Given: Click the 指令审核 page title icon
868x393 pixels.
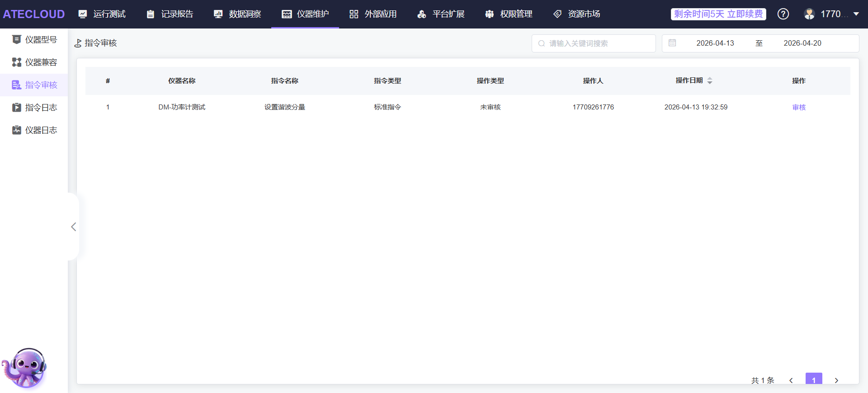Looking at the screenshot, I should (78, 43).
